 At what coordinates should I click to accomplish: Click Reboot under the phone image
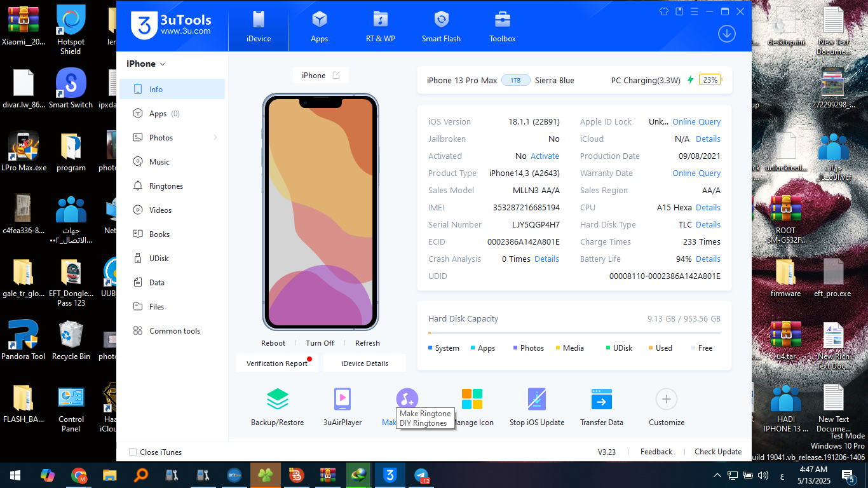click(273, 343)
